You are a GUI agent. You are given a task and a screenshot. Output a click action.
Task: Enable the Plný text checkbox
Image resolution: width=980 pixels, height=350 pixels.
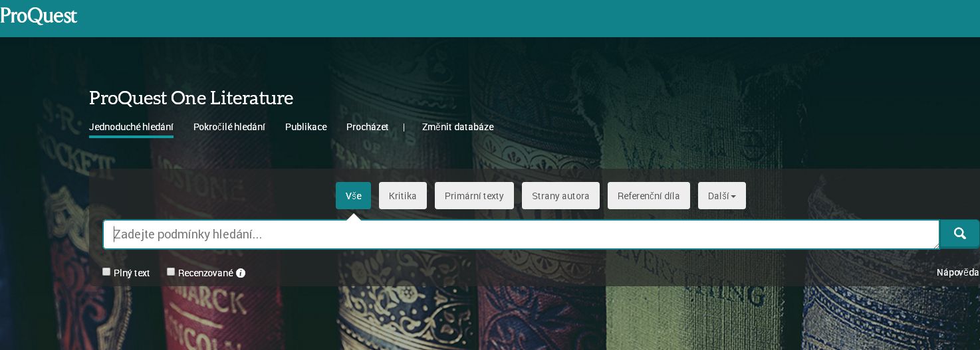(106, 272)
